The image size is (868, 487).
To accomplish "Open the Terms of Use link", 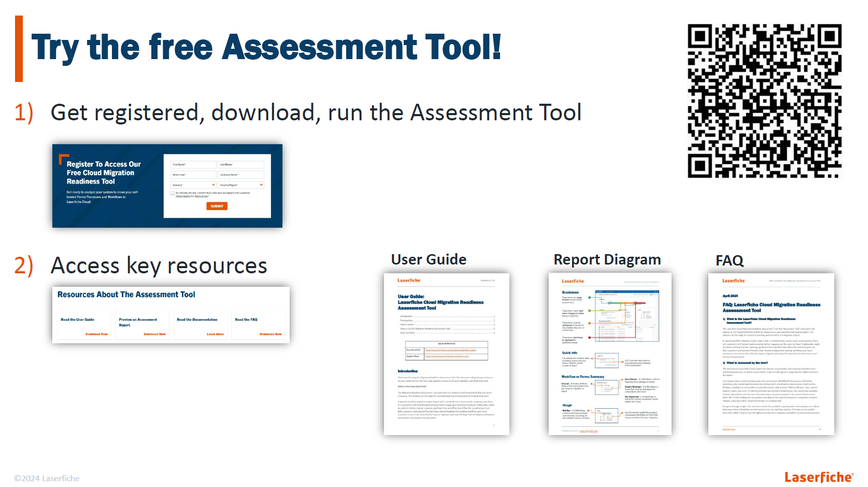I will 201,196.
